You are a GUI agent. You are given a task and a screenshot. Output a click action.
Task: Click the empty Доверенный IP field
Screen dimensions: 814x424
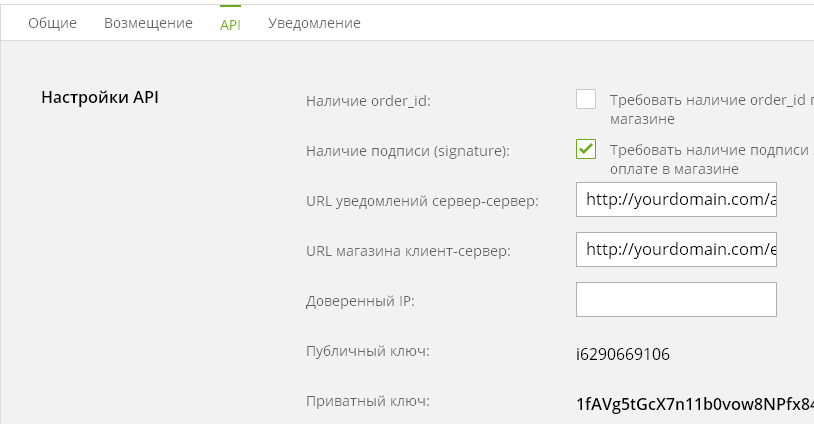click(676, 299)
